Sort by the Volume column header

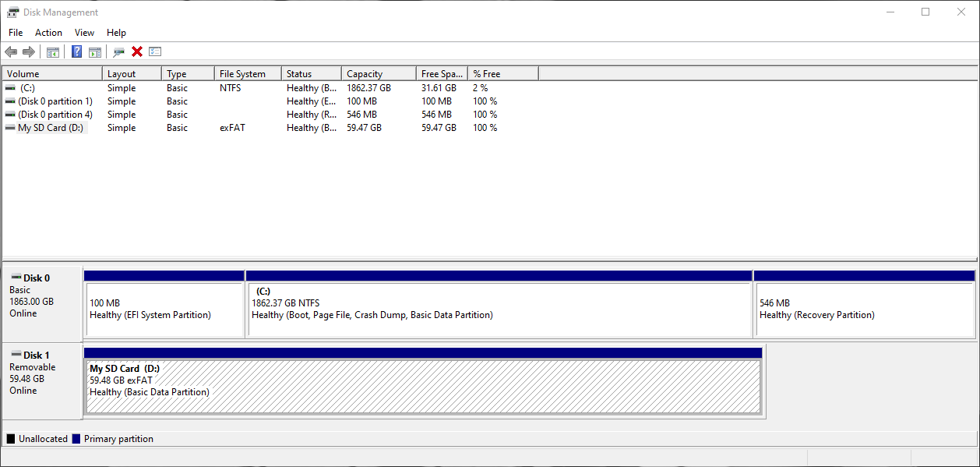tap(52, 74)
